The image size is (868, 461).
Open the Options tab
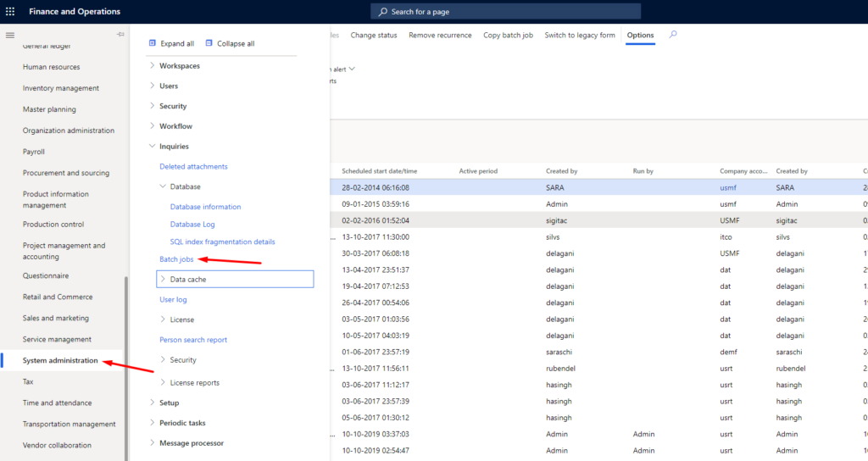[x=640, y=35]
